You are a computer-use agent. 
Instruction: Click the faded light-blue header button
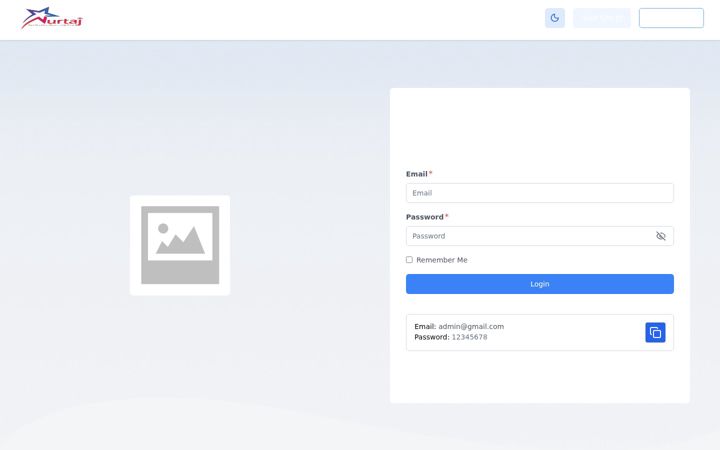point(602,18)
